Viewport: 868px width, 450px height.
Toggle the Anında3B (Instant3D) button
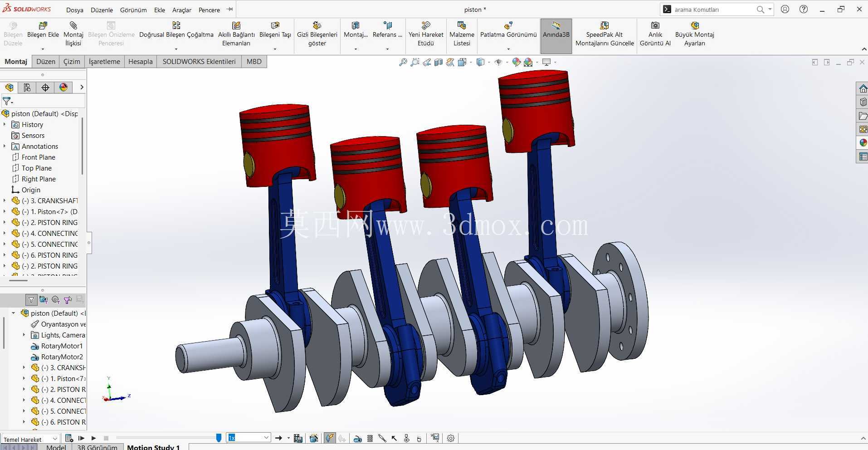click(x=556, y=35)
